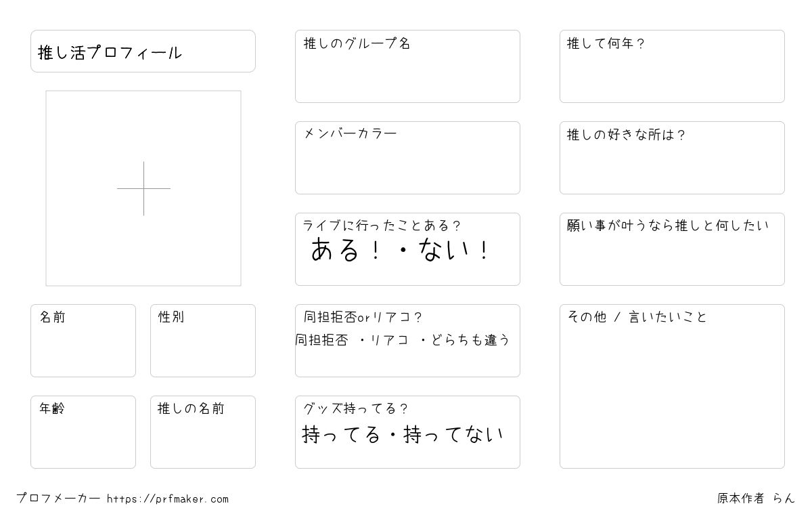Select the 同担拒否 option

[x=322, y=340]
